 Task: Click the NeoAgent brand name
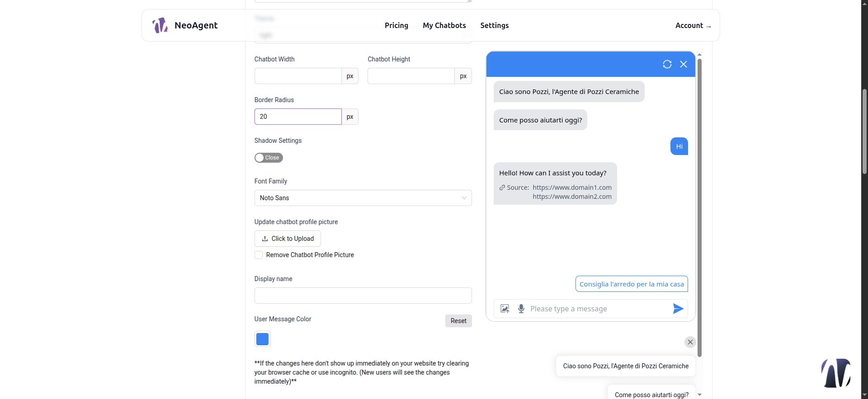click(x=196, y=25)
